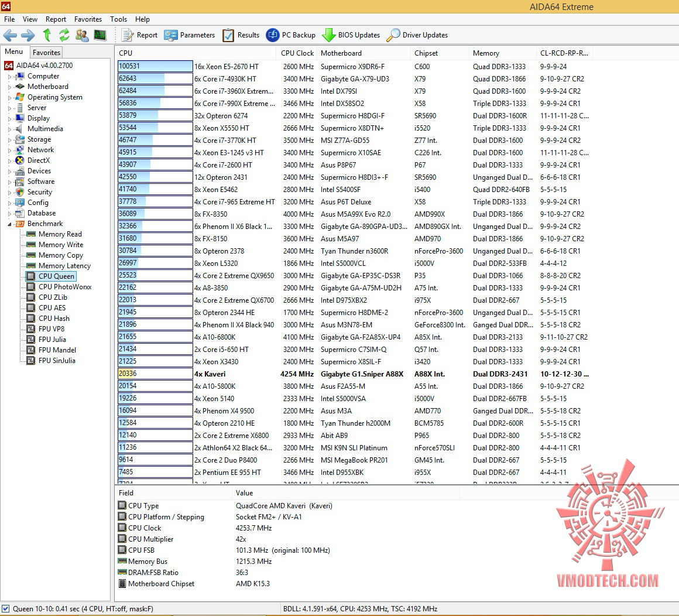Sort by the CPU Clock column header
Viewport: 679px width, 616px height.
pos(297,53)
